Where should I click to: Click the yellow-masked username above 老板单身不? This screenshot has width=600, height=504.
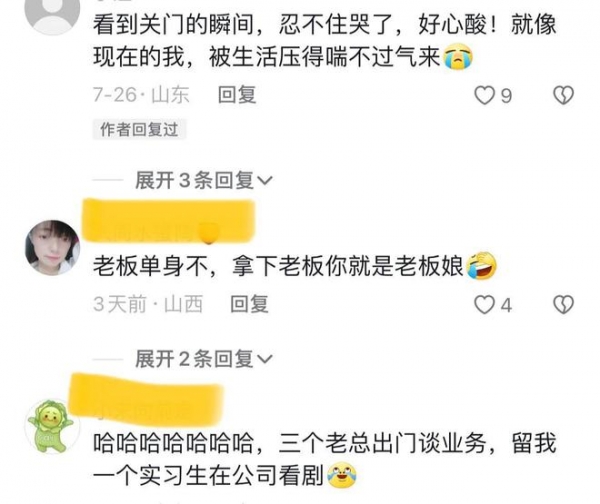(x=169, y=221)
